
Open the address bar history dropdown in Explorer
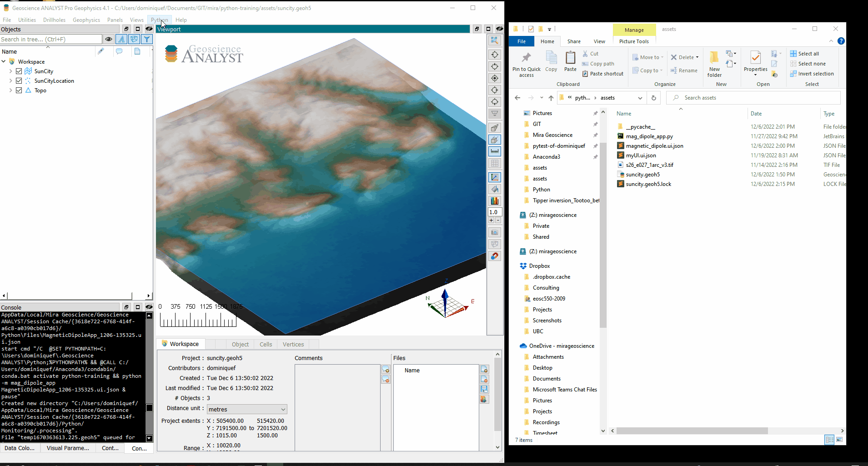[640, 98]
